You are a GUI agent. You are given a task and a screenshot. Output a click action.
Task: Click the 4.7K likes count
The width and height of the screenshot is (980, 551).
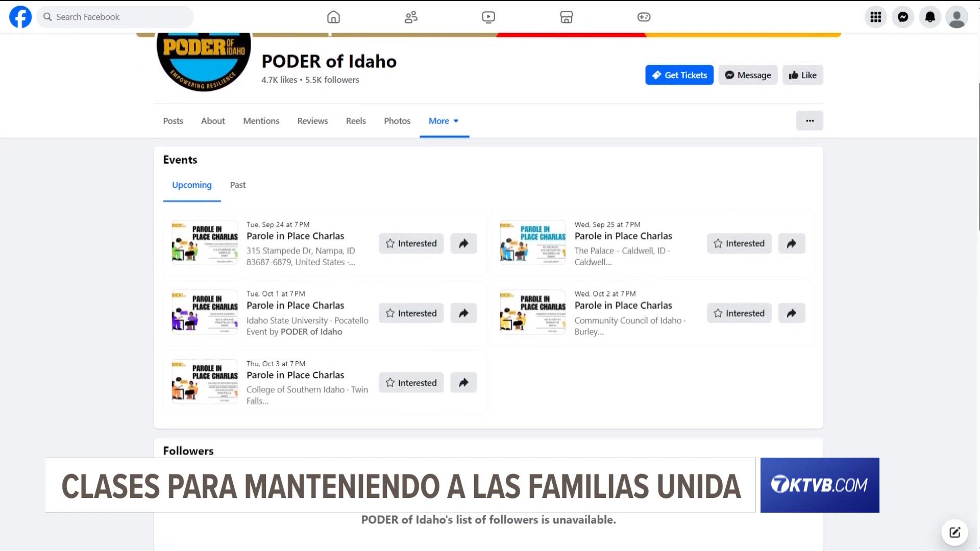[x=279, y=80]
